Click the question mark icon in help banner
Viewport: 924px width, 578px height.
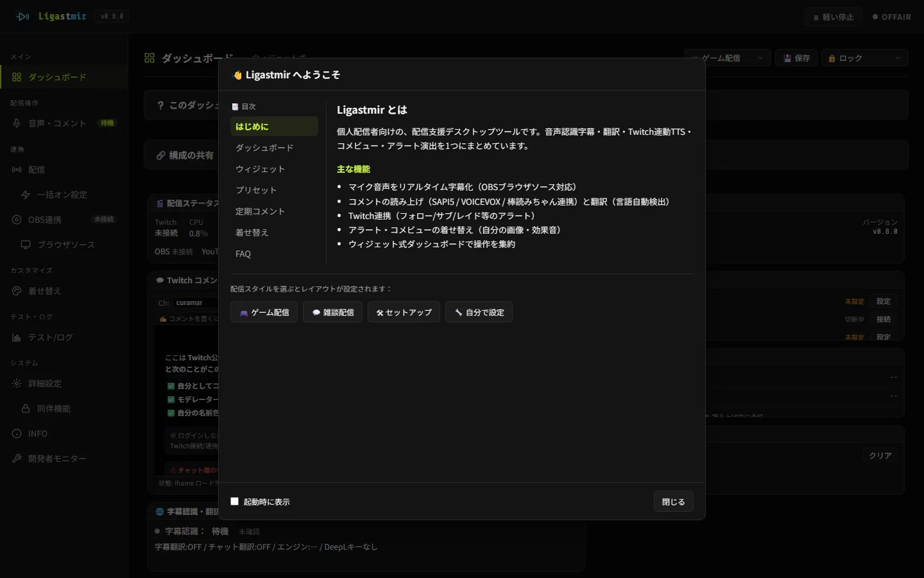(x=160, y=105)
